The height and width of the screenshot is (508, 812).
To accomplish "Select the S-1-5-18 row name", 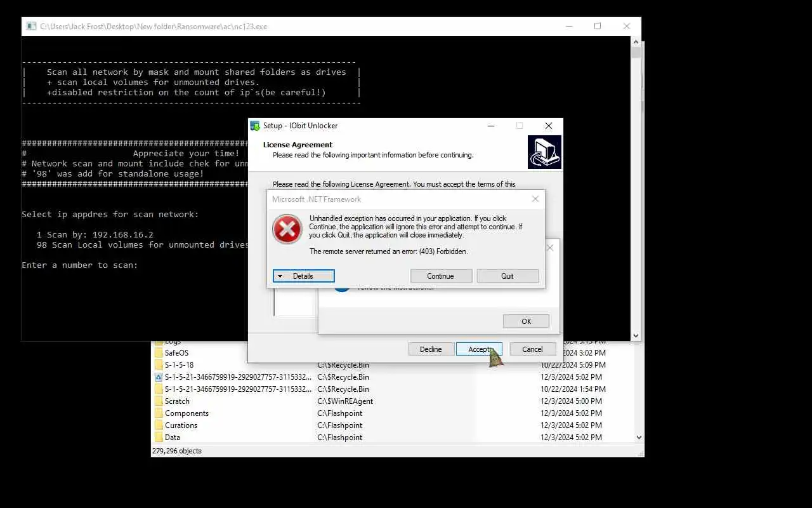I will point(179,365).
